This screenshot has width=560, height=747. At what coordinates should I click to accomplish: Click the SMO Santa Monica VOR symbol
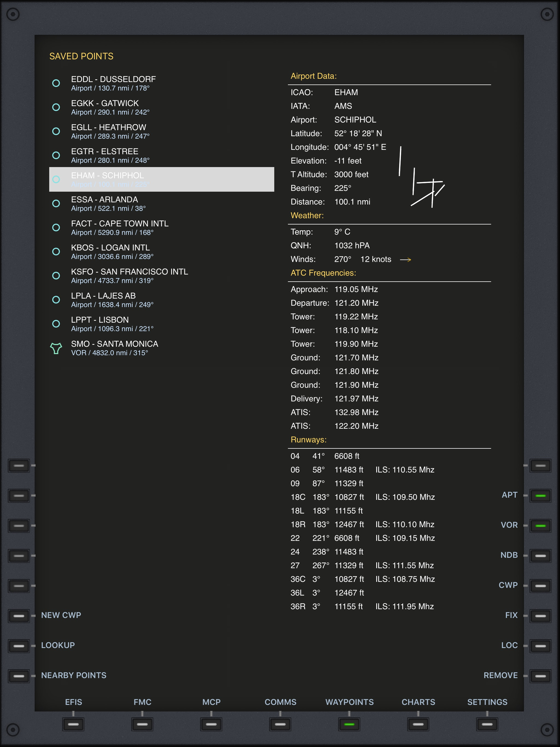[x=56, y=348]
